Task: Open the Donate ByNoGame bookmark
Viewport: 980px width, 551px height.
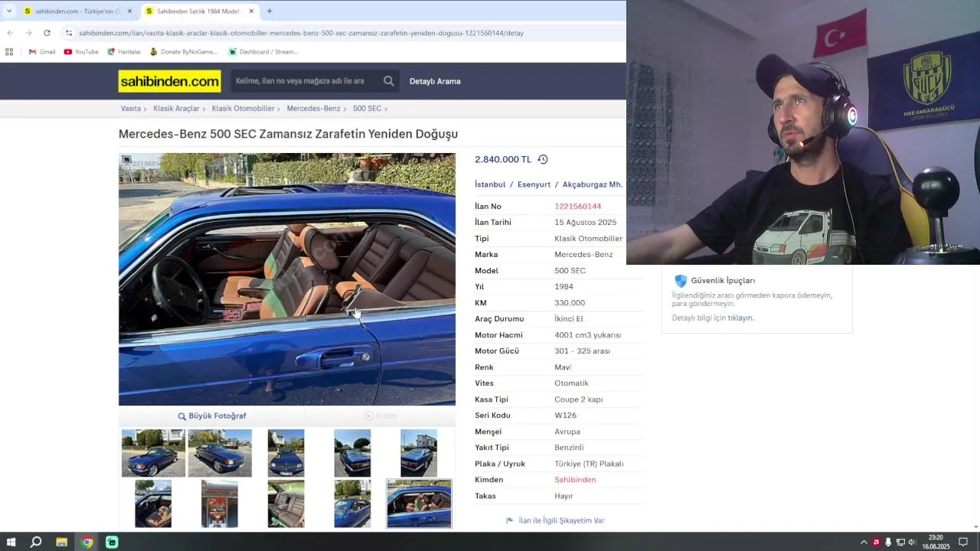Action: pyautogui.click(x=184, y=52)
